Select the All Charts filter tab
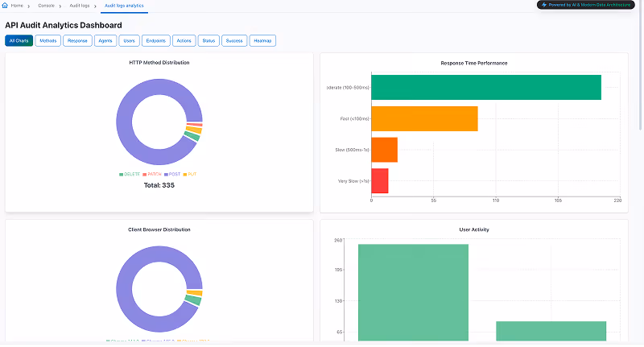This screenshot has width=644, height=347. click(x=19, y=40)
